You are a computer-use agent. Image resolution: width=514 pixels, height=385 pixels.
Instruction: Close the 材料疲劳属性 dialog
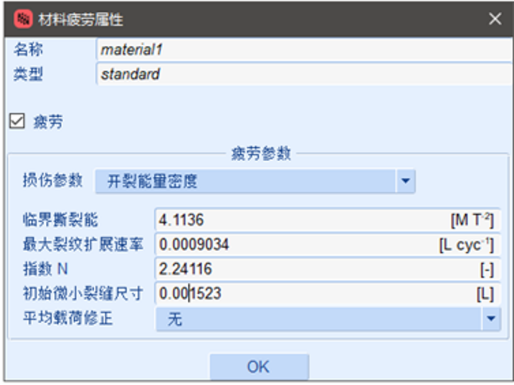(495, 19)
